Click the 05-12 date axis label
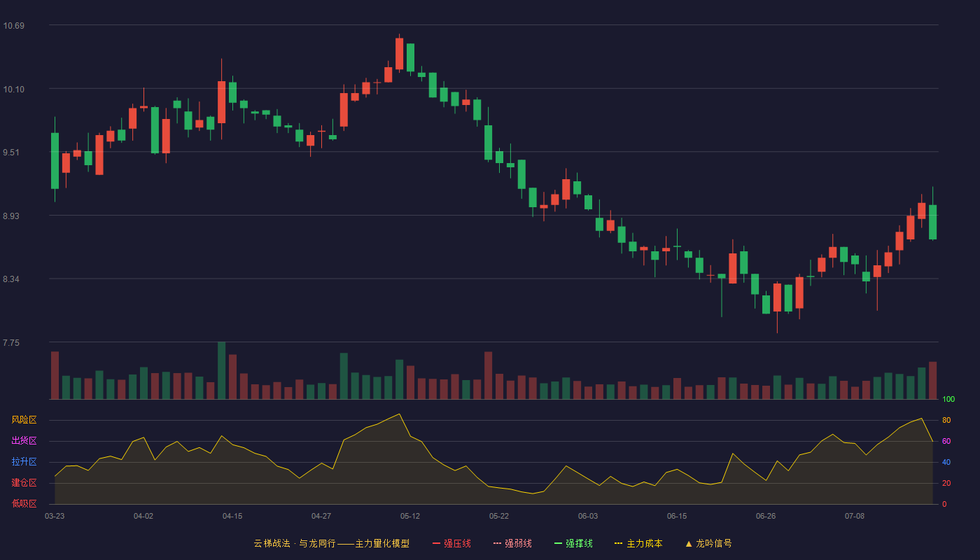Viewport: 980px width, 560px height. click(x=410, y=516)
